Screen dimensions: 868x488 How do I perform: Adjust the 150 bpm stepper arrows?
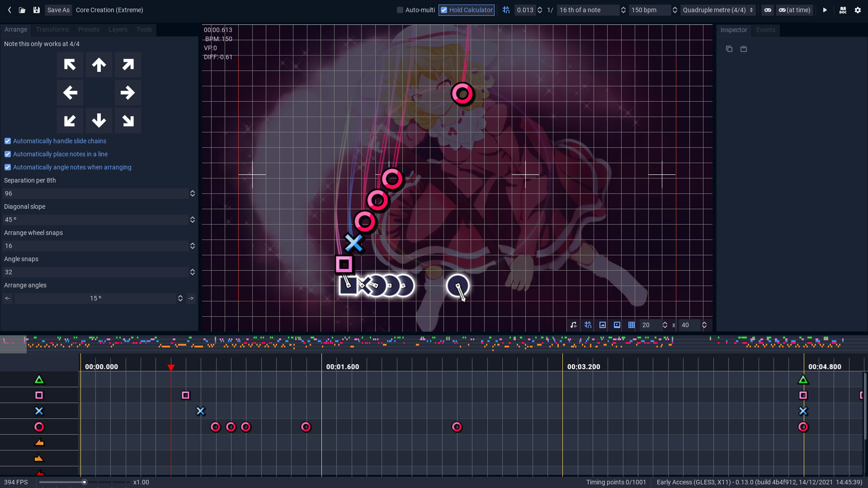click(675, 10)
